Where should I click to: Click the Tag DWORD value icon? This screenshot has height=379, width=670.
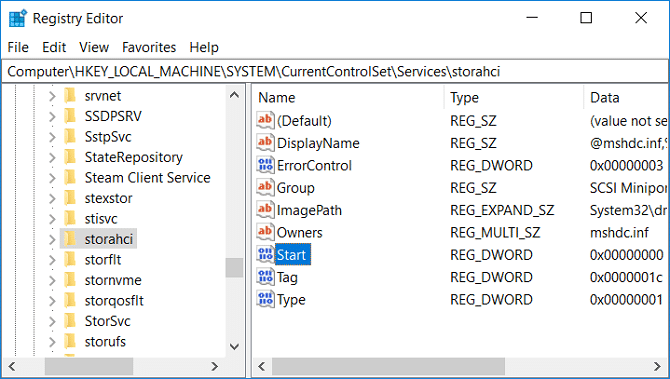(x=265, y=277)
